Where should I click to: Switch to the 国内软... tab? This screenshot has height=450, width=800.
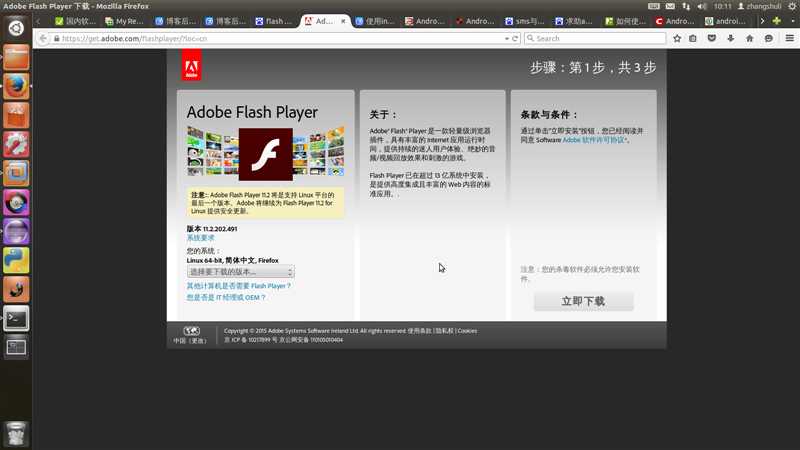(x=75, y=21)
